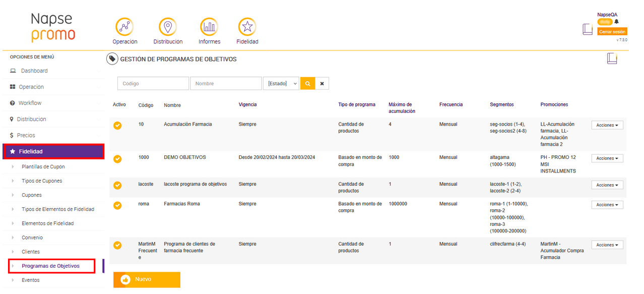This screenshot has width=644, height=294.
Task: Toggle active checkmark for Acumulación Farmacia
Action: (117, 126)
